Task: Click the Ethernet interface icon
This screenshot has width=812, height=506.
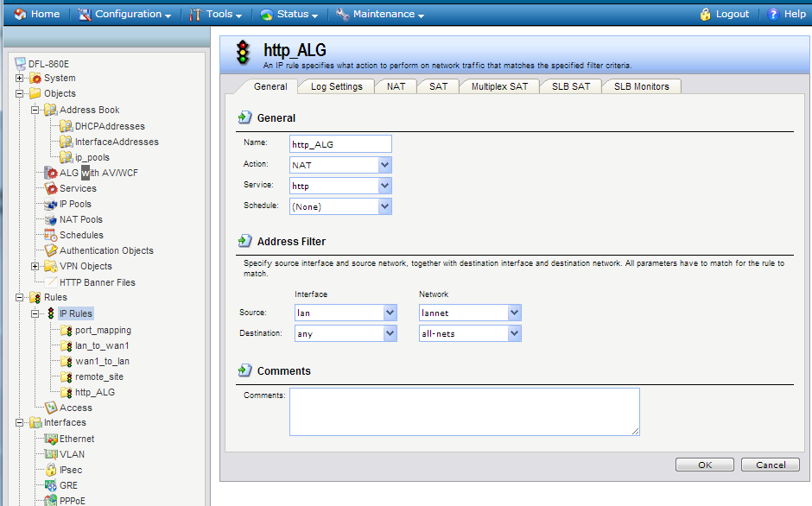Action: 51,439
